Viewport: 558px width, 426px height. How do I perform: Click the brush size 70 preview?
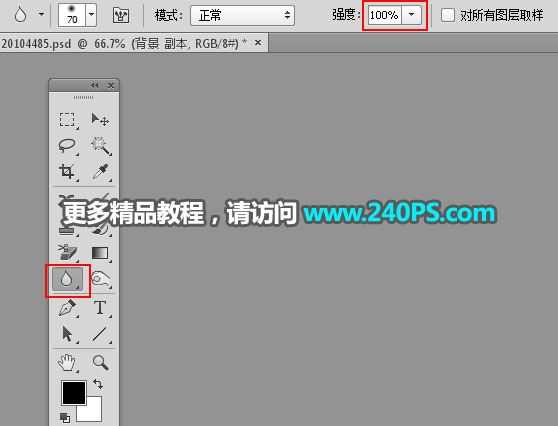(x=72, y=15)
